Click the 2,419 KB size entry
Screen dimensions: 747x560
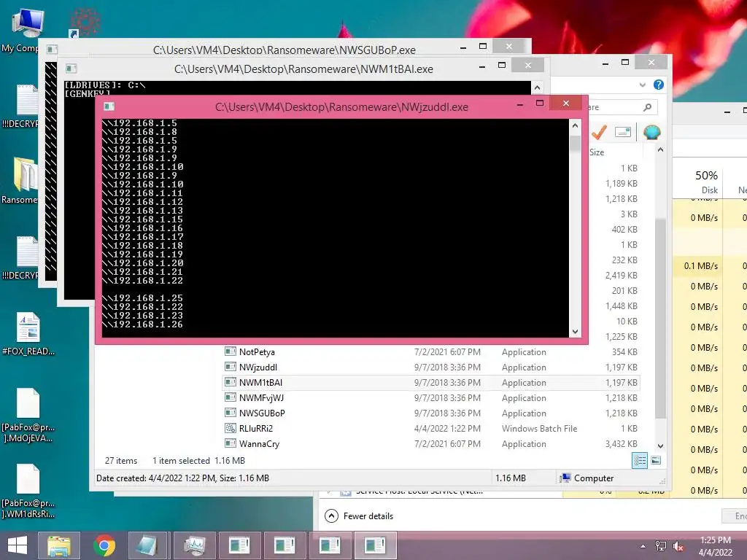(x=622, y=275)
